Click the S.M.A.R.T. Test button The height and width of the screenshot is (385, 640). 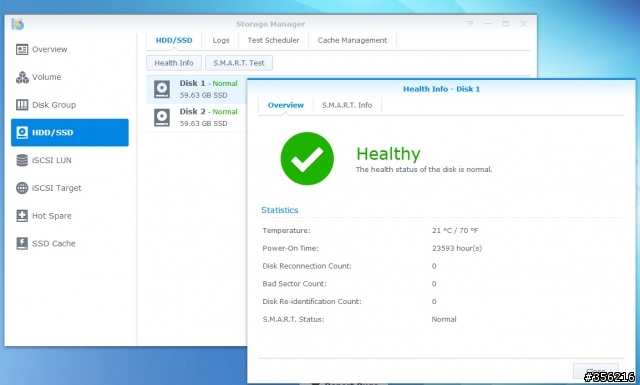pyautogui.click(x=239, y=63)
